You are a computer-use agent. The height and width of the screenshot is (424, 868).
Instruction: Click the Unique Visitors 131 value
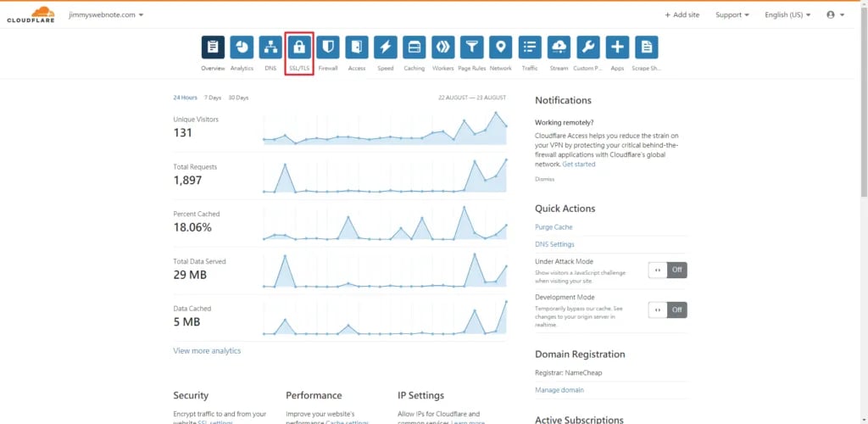coord(183,133)
